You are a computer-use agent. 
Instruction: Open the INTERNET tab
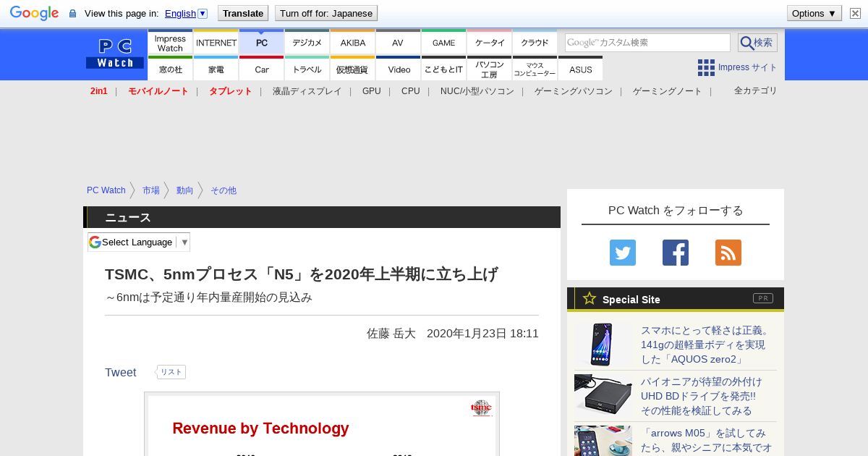click(x=216, y=41)
